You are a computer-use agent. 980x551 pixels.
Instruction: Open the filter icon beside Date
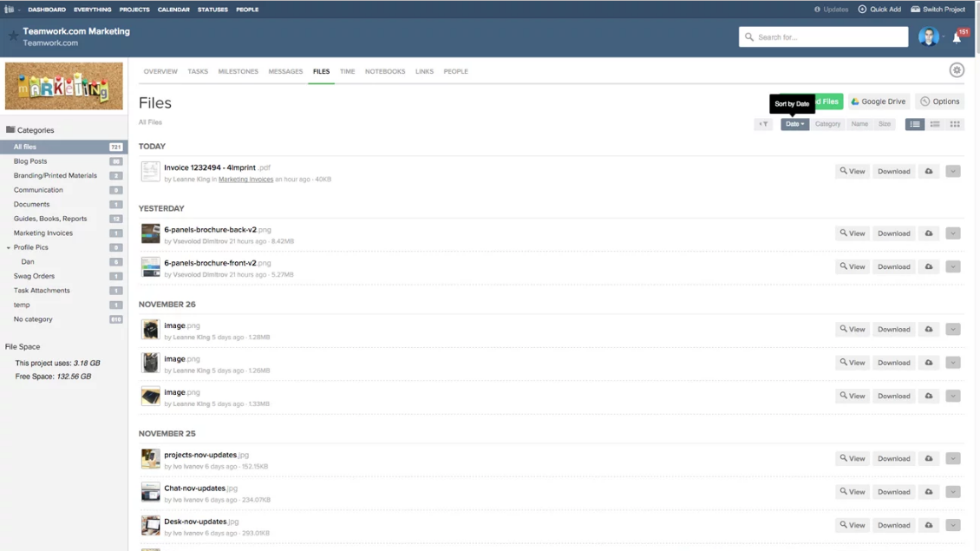coord(763,124)
